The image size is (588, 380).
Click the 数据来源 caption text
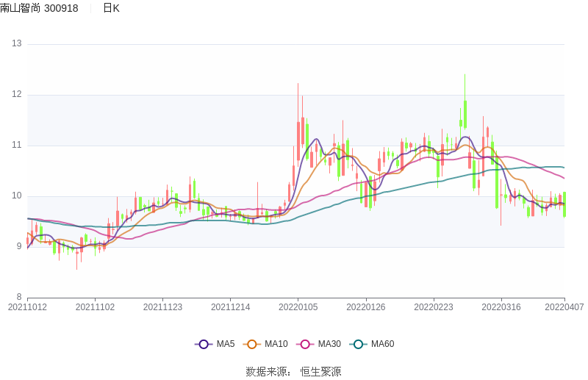coord(268,372)
